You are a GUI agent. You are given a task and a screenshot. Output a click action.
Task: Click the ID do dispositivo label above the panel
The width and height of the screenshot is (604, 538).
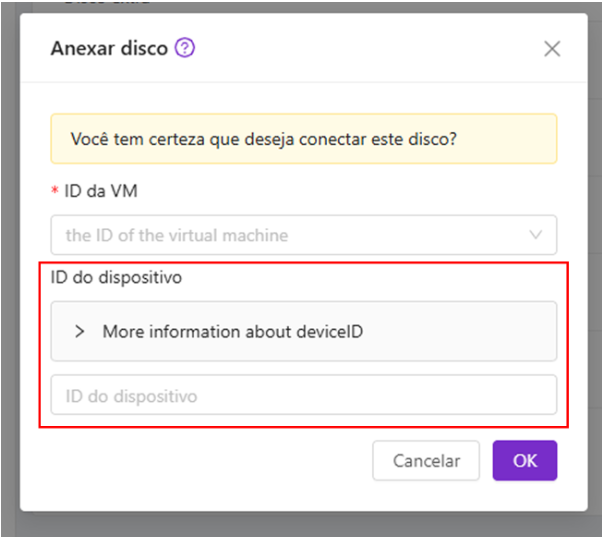116,277
